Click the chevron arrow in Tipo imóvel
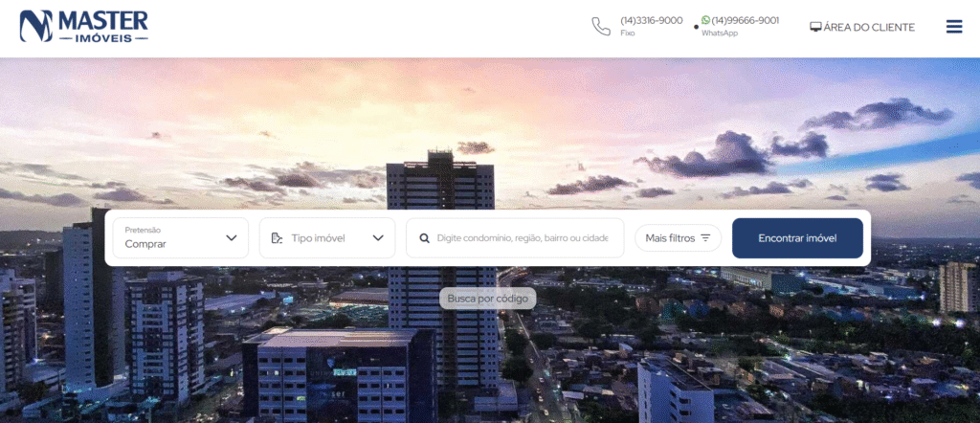Screen dimensions: 980x423 pos(377,238)
